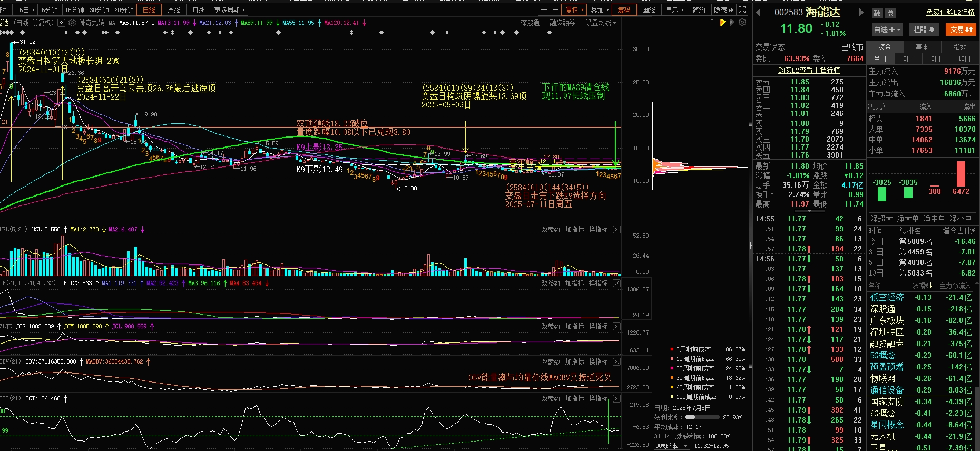Click the fullscreen expand icon in chart toolbar
Viewport: 980px width, 451px height.
742,10
